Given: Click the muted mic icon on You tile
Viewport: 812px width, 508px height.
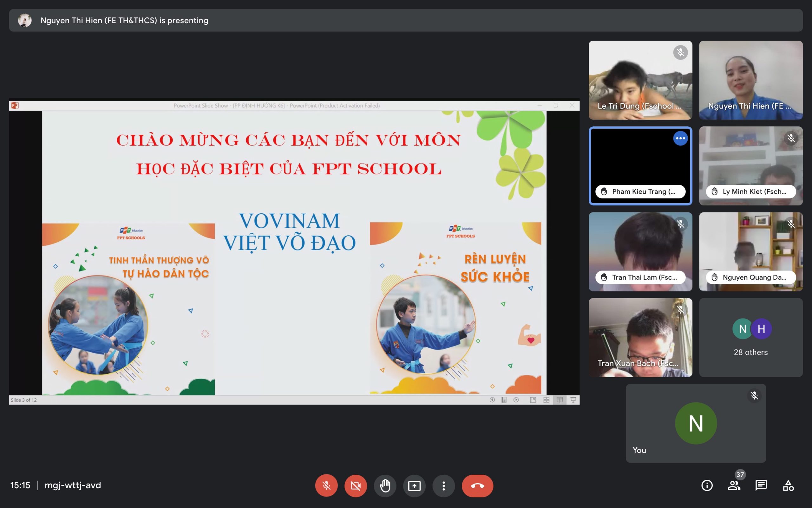Looking at the screenshot, I should click(754, 396).
